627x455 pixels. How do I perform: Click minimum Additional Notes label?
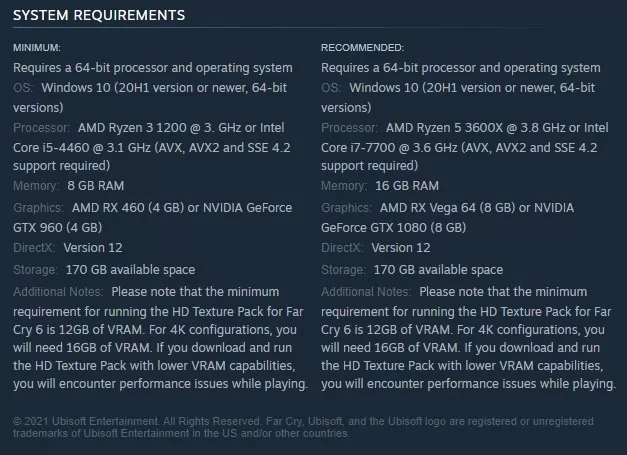tap(58, 291)
